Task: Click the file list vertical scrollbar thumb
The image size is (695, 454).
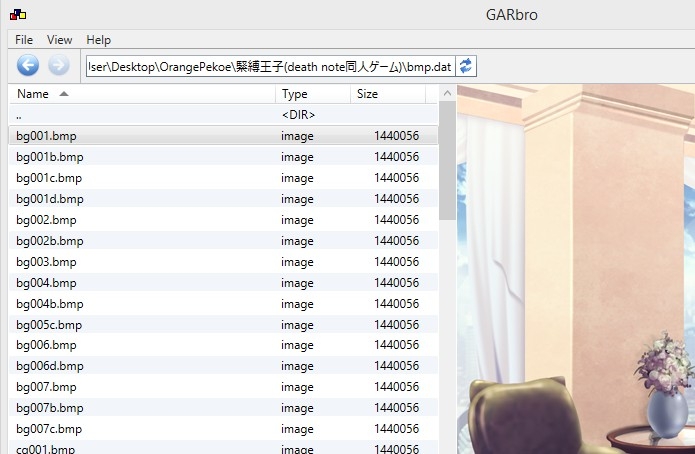Action: [447, 160]
